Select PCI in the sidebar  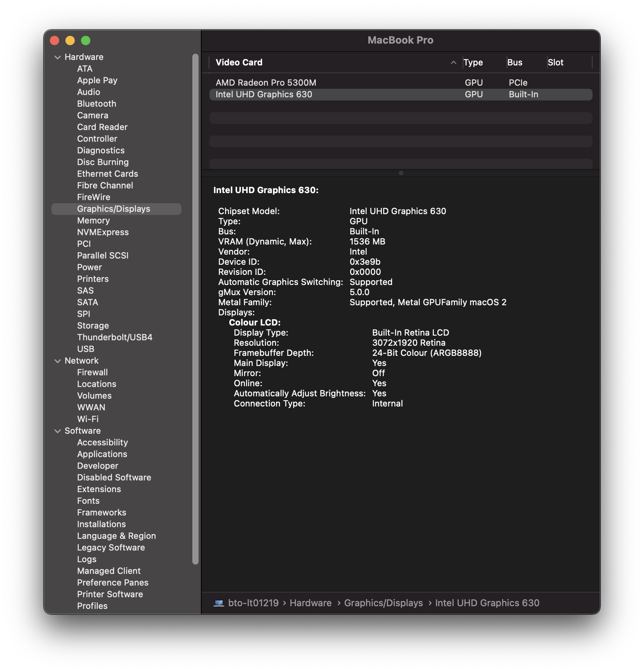(x=84, y=244)
